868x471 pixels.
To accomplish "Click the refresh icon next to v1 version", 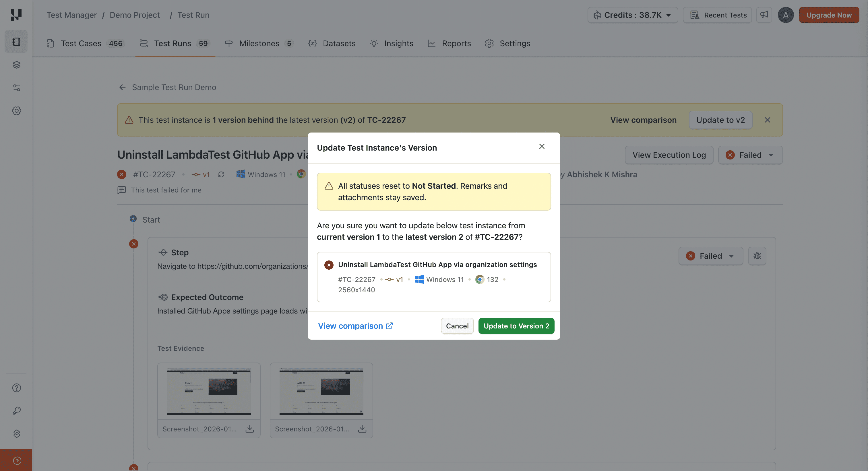I will pyautogui.click(x=221, y=174).
